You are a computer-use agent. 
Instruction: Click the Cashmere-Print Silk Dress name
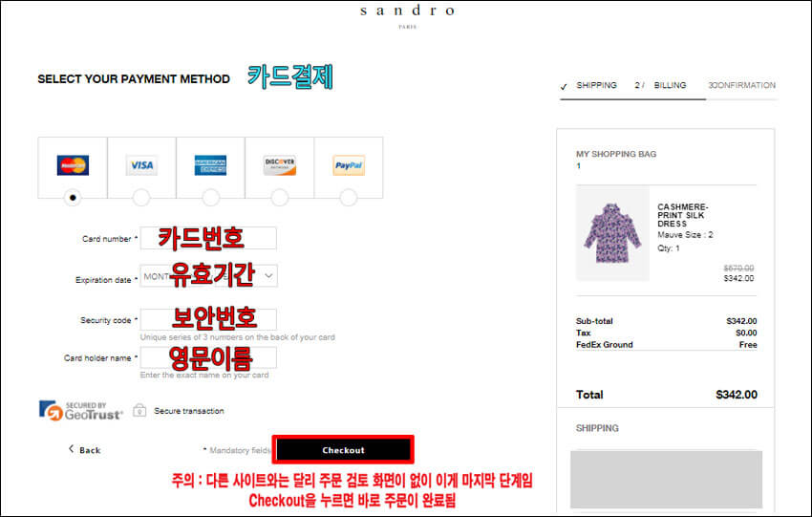683,215
